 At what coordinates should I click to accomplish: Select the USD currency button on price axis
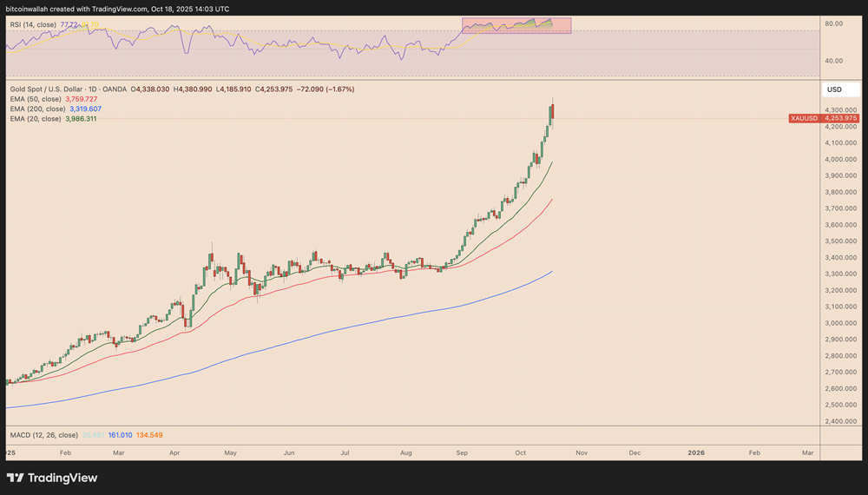(x=834, y=89)
